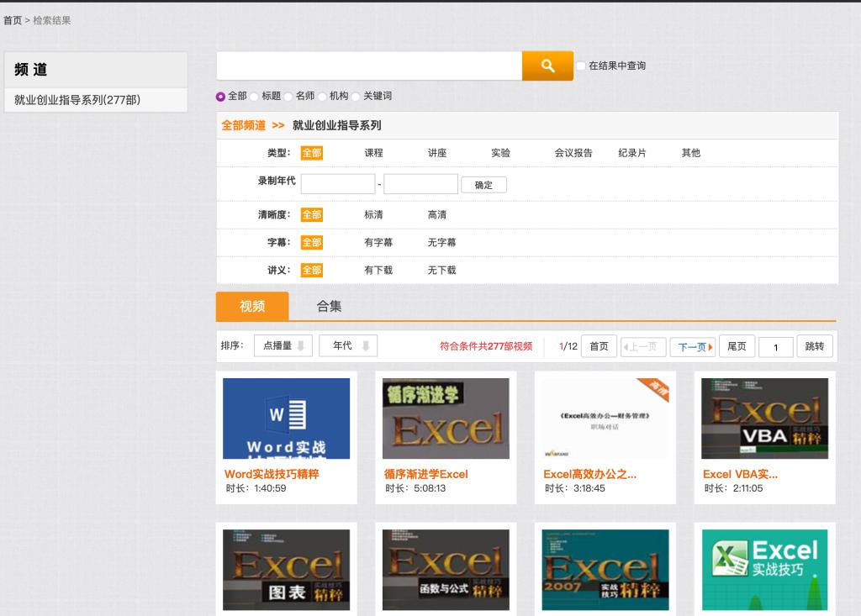Sort videos by 年代 year
This screenshot has width=861, height=616.
click(348, 345)
